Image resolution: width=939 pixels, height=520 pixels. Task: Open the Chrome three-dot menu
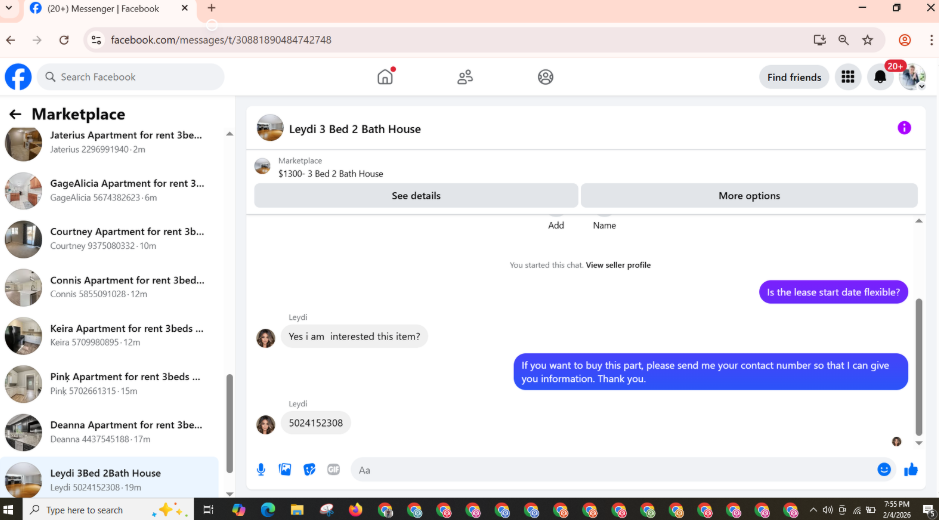point(931,40)
